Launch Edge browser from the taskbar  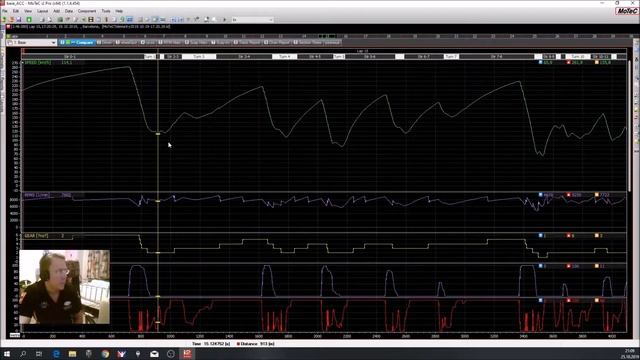pyautogui.click(x=56, y=354)
